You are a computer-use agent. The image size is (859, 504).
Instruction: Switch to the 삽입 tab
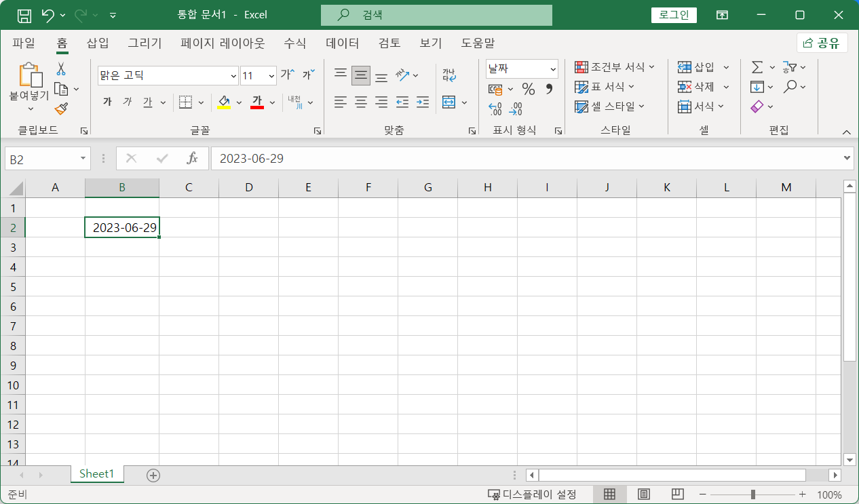coord(98,43)
